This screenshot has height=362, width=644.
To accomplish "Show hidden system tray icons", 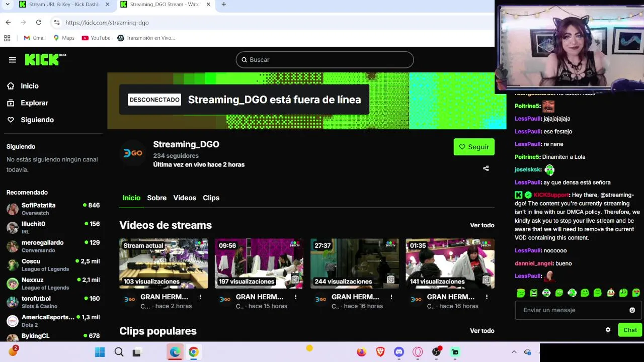I will (x=514, y=352).
